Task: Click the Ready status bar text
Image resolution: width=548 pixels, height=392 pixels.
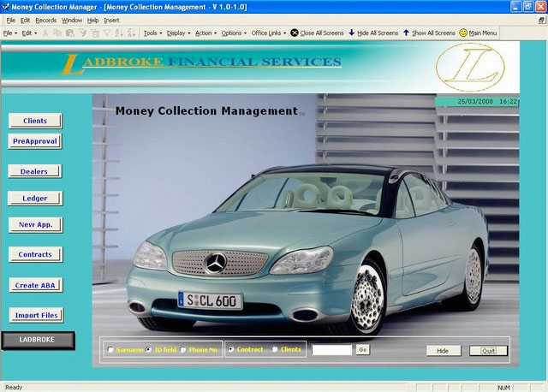Action: 14,387
